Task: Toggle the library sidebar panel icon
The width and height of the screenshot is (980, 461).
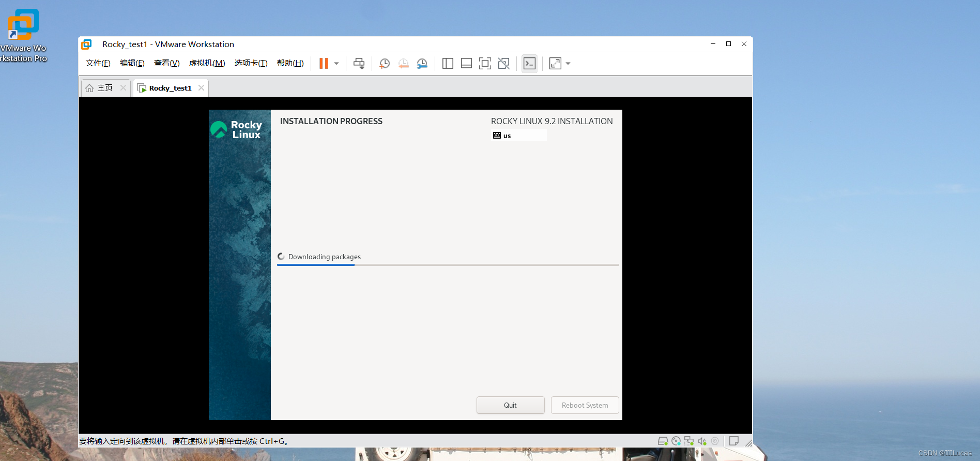Action: coord(448,64)
